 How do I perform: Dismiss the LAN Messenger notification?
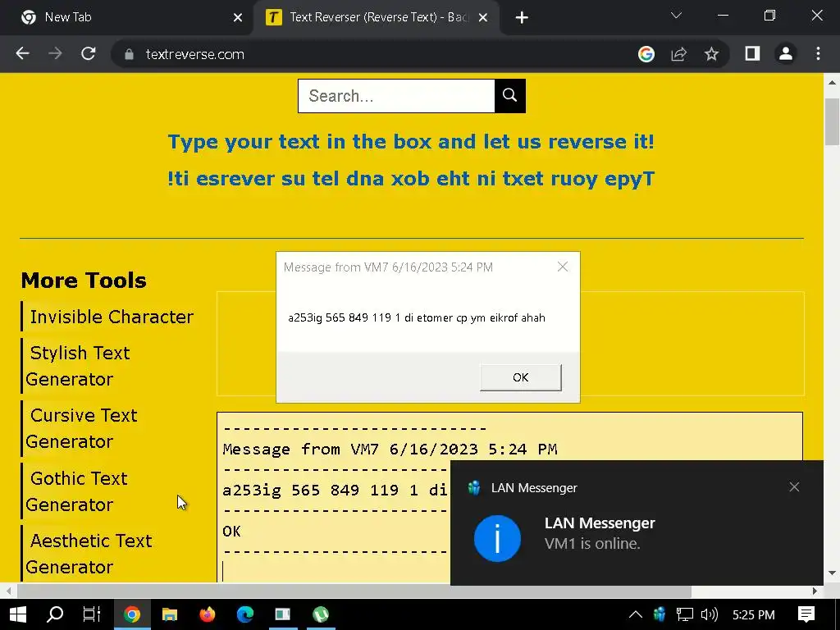(794, 487)
